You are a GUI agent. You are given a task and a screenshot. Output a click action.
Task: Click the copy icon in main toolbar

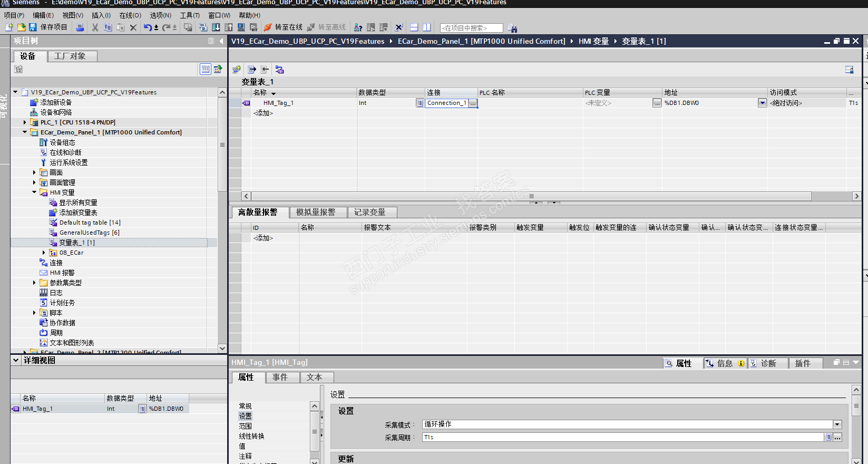[108, 27]
